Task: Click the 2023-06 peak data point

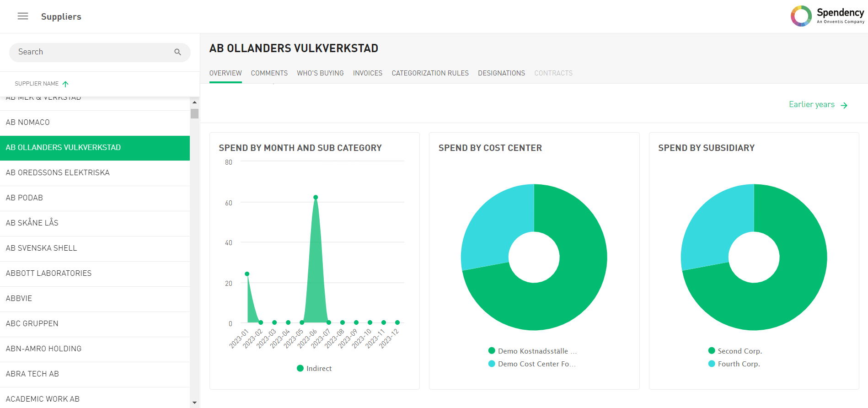Action: point(316,198)
